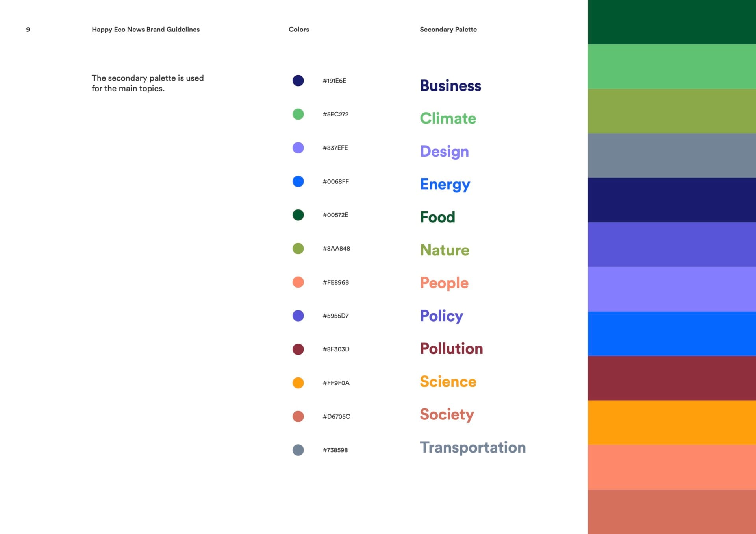Click the Colors section heading
This screenshot has height=534, width=756.
click(298, 30)
